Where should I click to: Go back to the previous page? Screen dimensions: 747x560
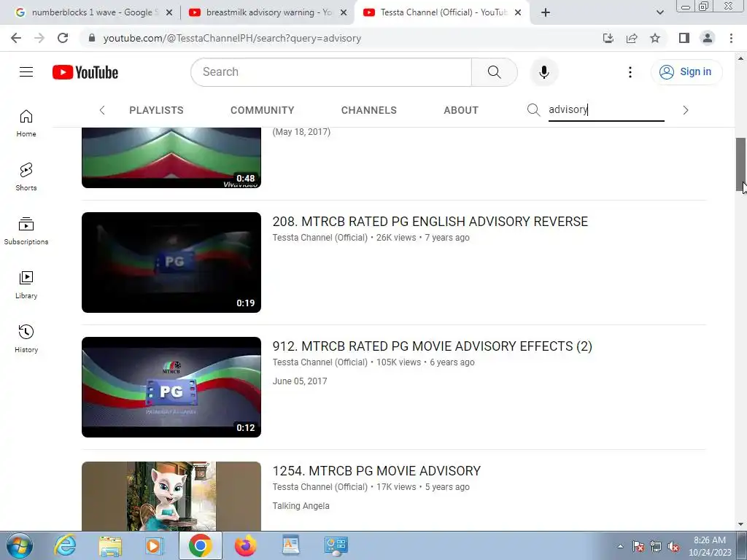click(x=16, y=38)
